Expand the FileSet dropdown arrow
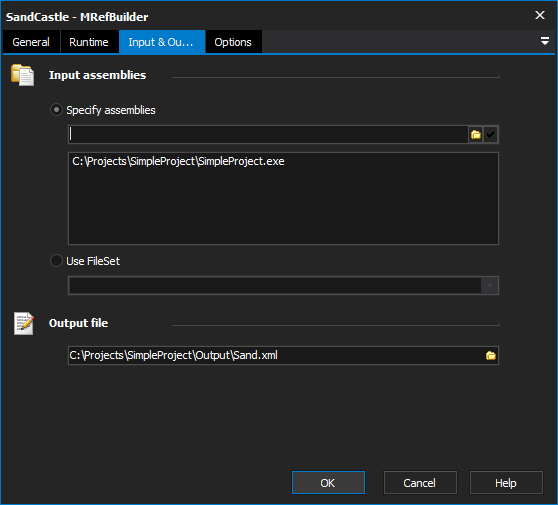The image size is (558, 505). pyautogui.click(x=490, y=285)
